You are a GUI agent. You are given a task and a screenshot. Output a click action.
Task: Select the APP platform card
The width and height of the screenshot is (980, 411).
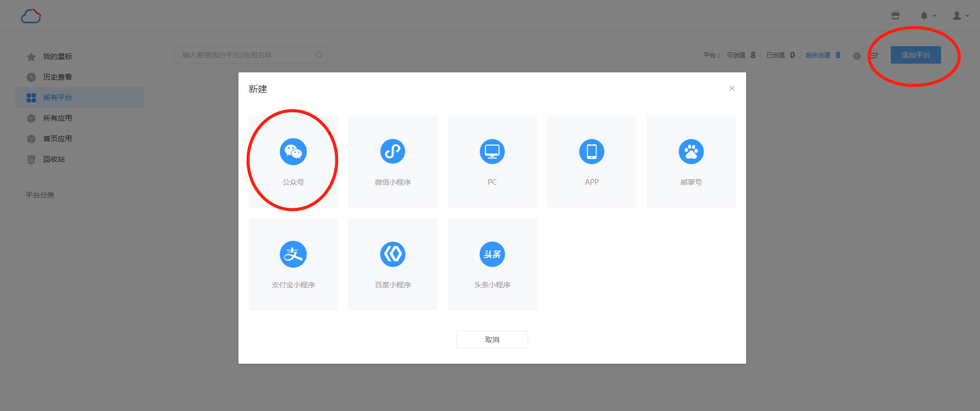tap(592, 162)
